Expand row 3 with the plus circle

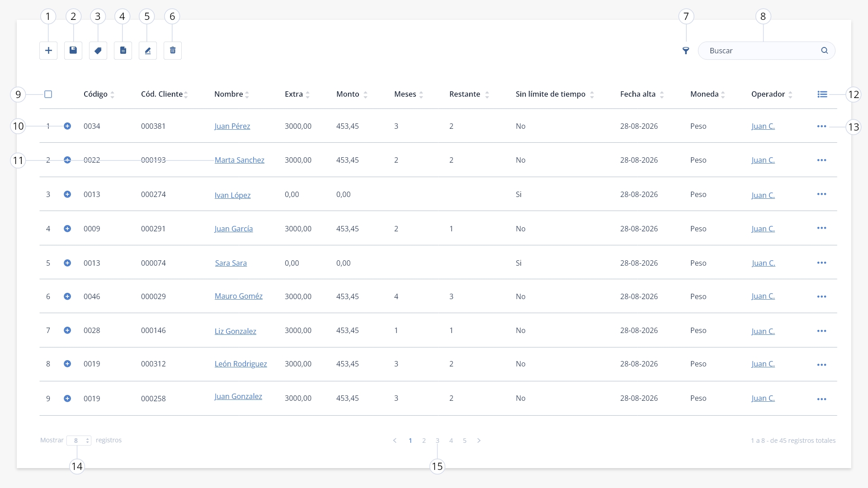tap(67, 194)
